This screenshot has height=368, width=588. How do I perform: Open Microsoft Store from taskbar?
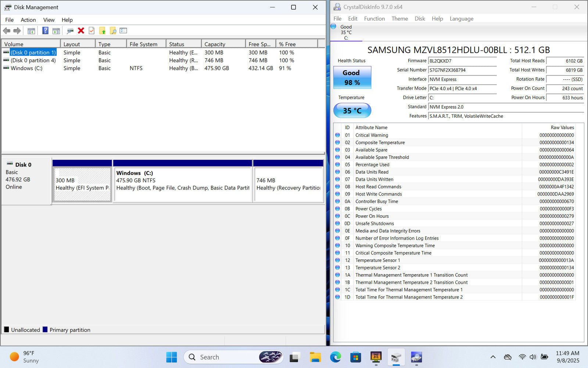355,357
